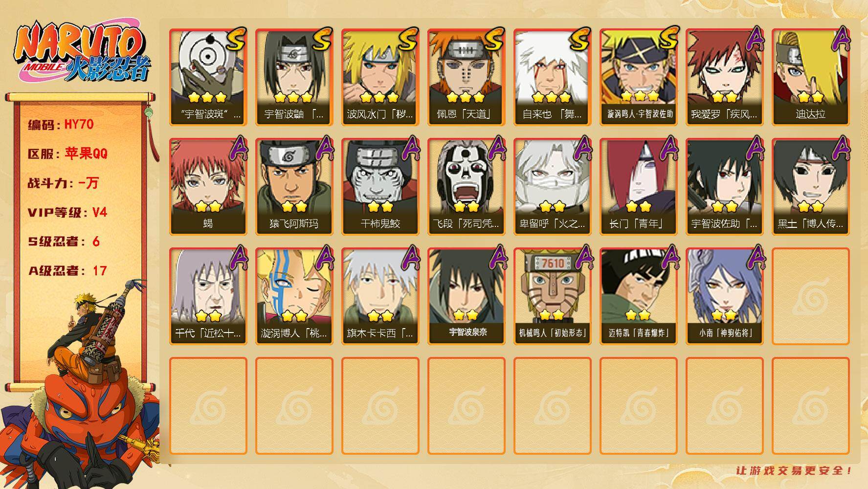Click the A rank badge on 我爱罗 card
868x489 pixels.
[x=753, y=40]
